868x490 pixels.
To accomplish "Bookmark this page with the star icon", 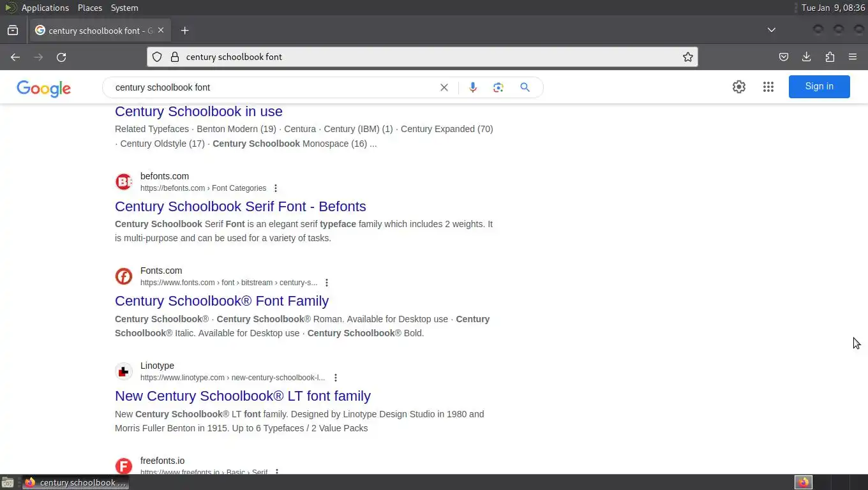I will click(687, 57).
